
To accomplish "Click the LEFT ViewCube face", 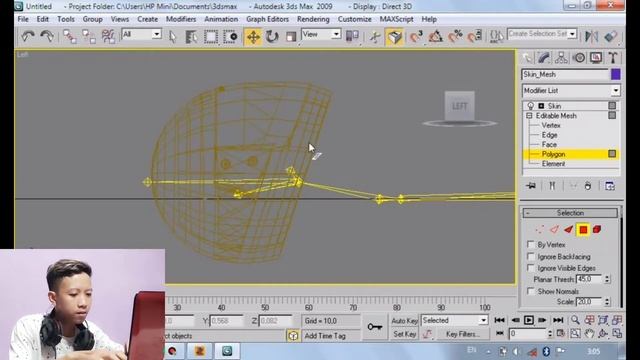I will (x=460, y=106).
